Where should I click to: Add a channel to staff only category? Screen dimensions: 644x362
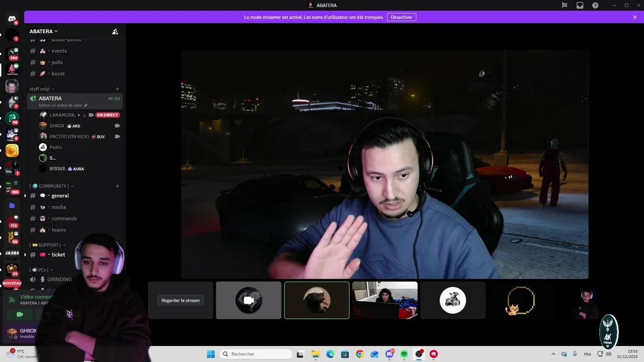117,89
